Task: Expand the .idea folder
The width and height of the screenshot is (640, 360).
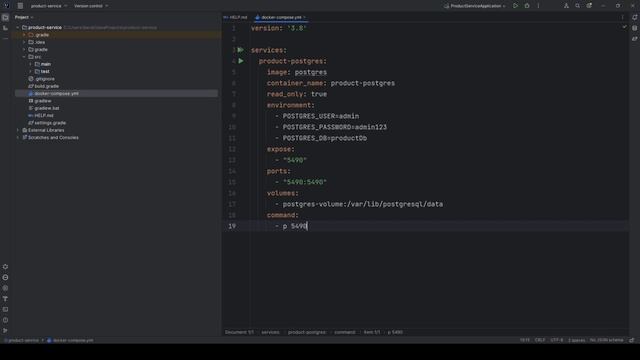Action: pos(24,42)
